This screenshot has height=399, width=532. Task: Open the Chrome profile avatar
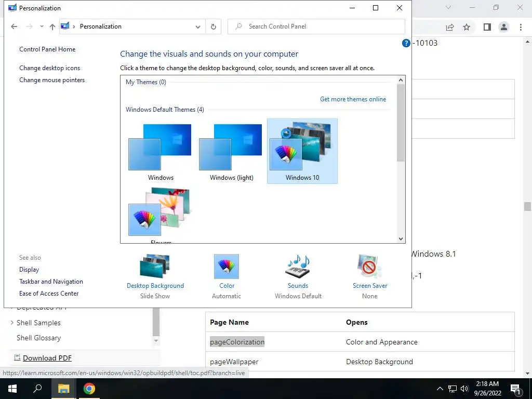tap(504, 27)
